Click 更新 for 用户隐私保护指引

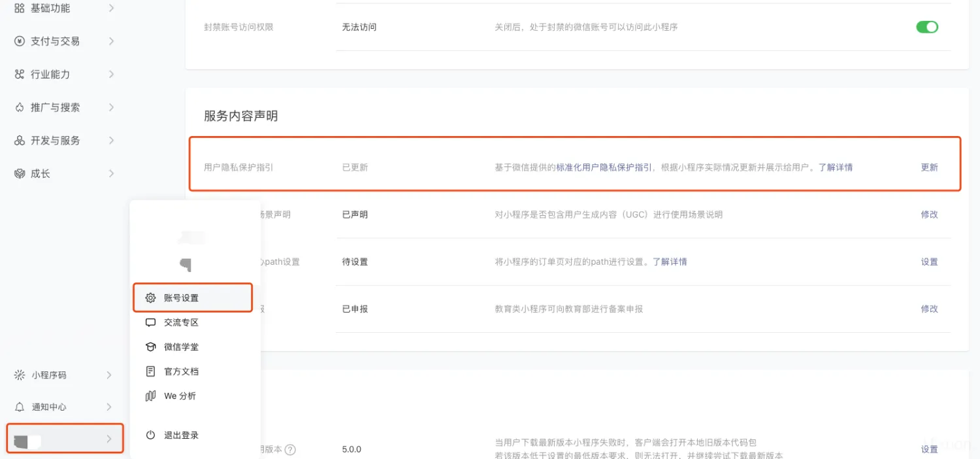pos(929,167)
